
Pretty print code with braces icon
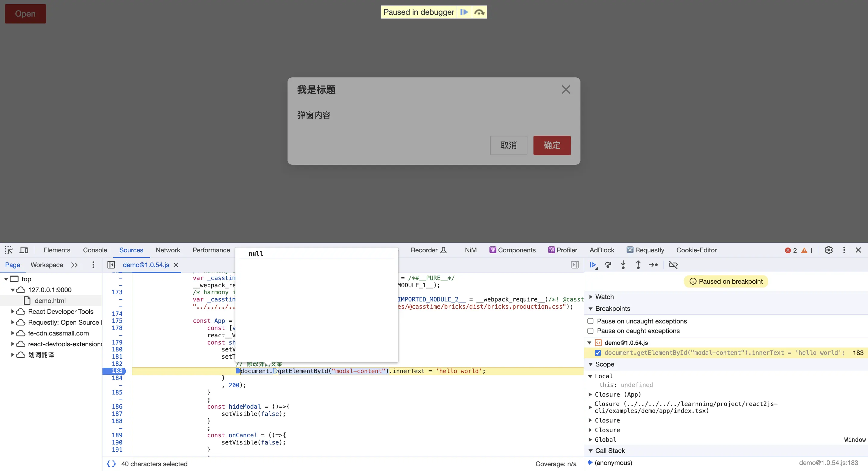point(111,463)
